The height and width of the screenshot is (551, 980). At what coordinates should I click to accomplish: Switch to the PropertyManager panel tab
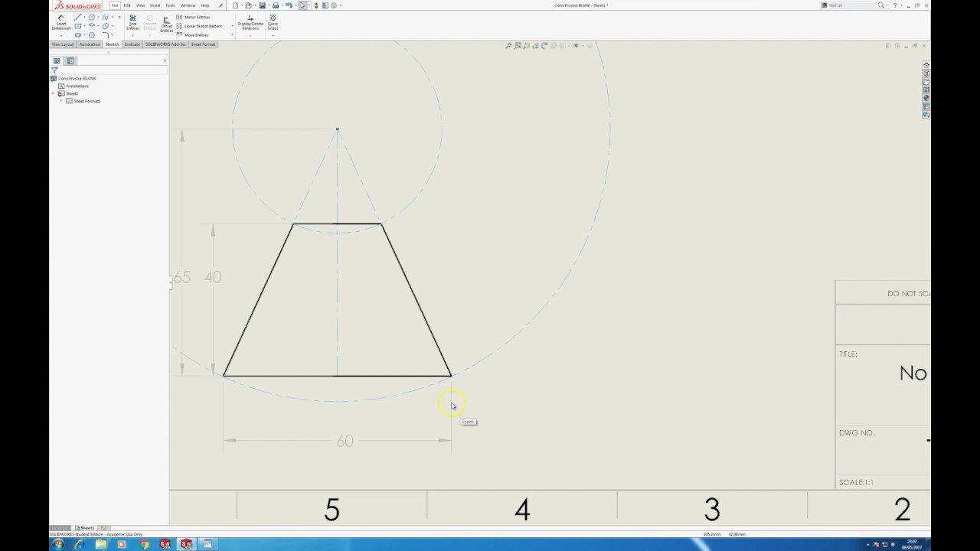[70, 60]
